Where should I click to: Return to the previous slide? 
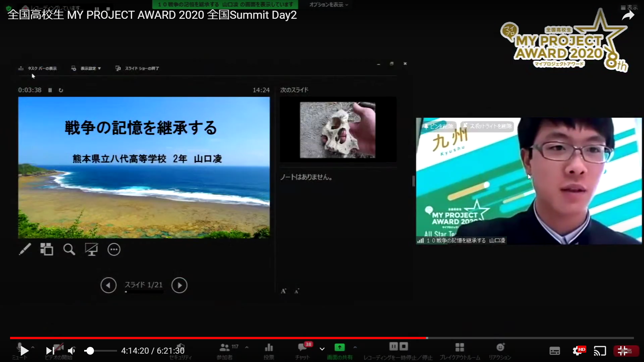click(108, 285)
